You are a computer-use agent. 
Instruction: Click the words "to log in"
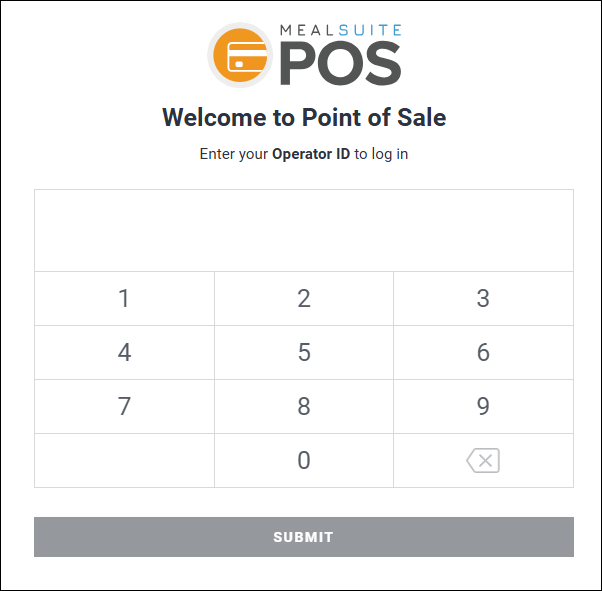[381, 155]
